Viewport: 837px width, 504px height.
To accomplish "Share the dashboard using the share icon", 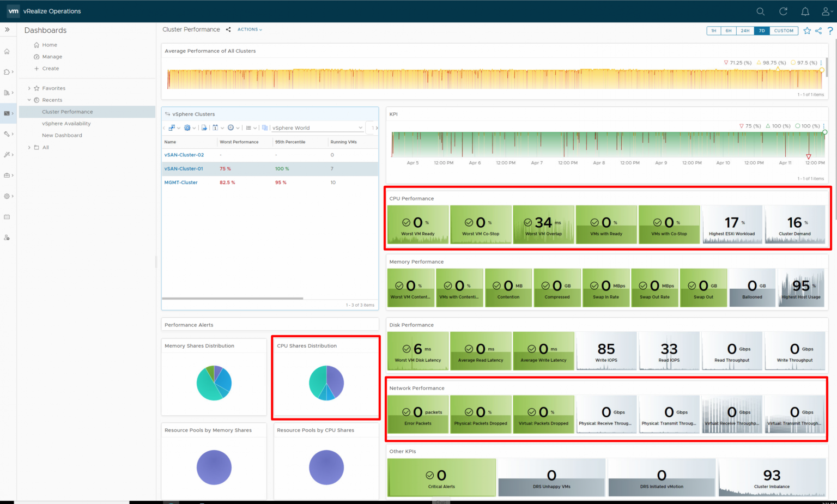I will coord(818,31).
